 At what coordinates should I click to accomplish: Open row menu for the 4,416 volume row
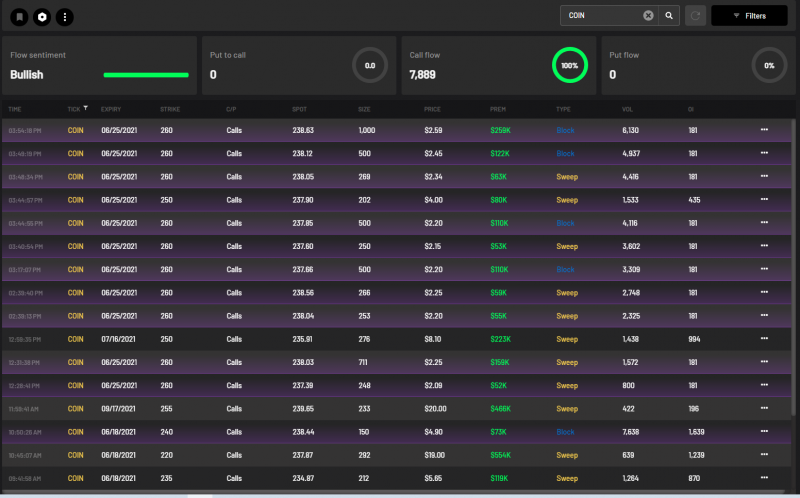point(764,176)
